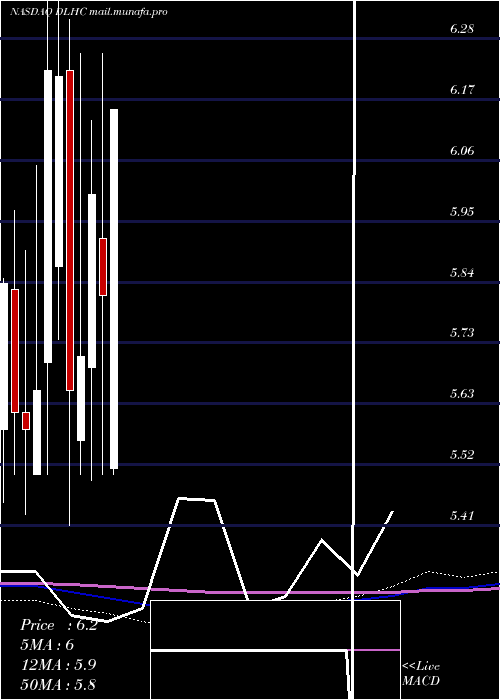Click the last tall white candlestick body
The image size is (500, 700).
point(114,289)
